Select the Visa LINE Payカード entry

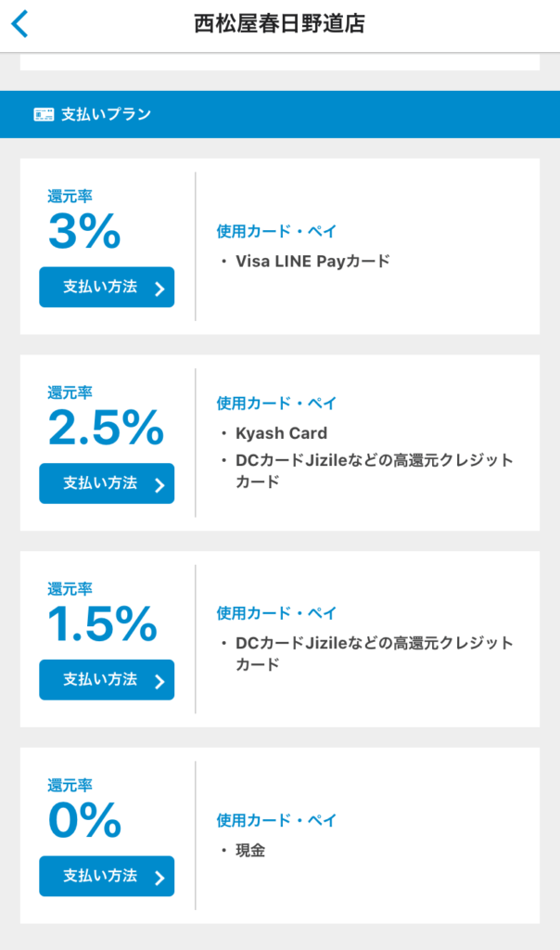tap(312, 261)
